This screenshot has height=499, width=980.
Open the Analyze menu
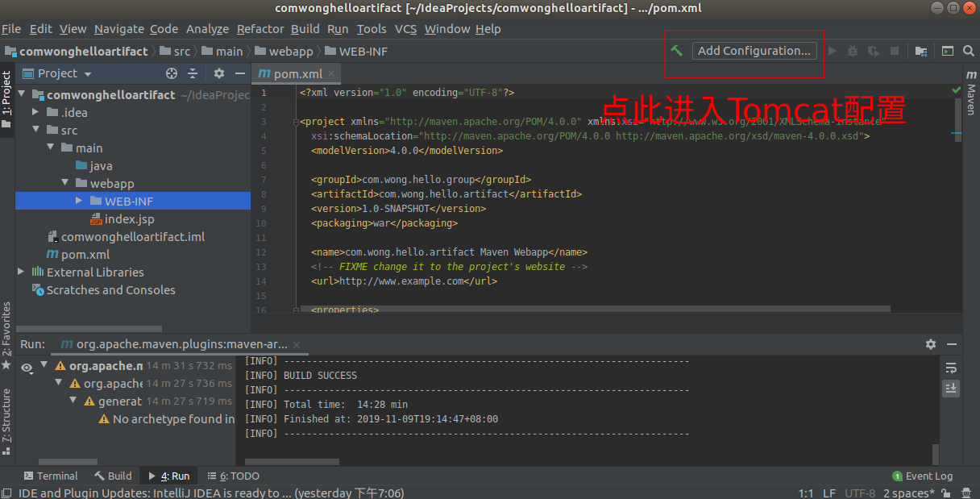click(207, 29)
